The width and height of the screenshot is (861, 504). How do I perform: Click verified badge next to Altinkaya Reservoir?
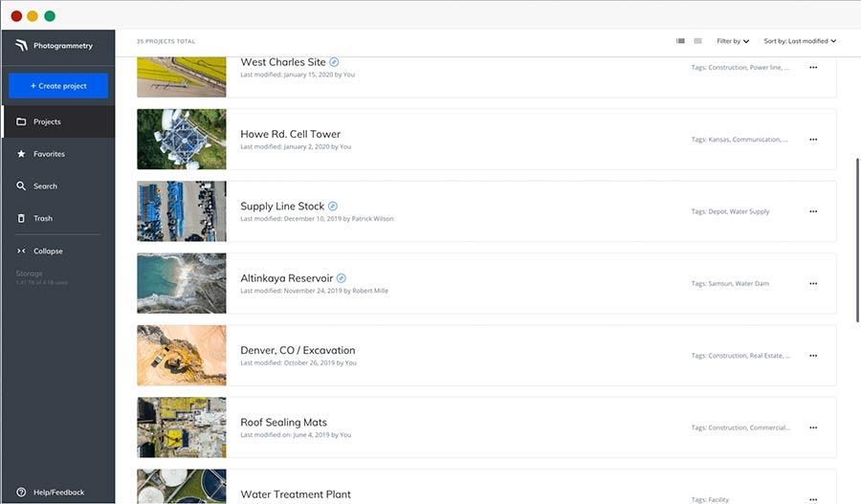pyautogui.click(x=341, y=277)
